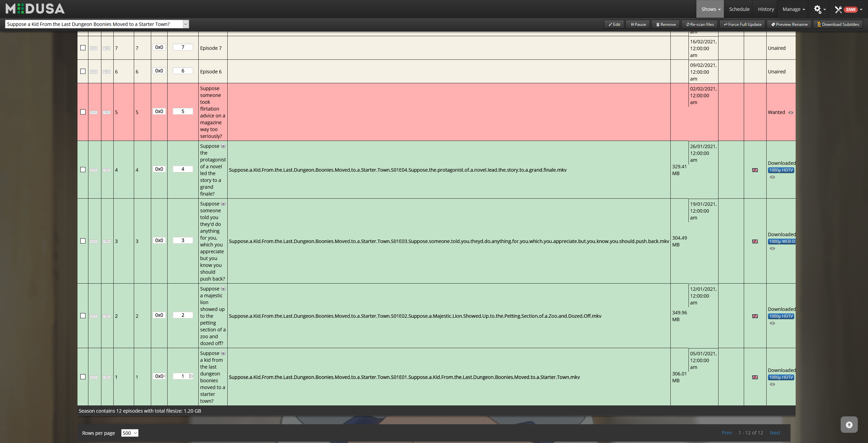Image resolution: width=868 pixels, height=443 pixels.
Task: Click the subtitle flag for episode 3
Action: [x=755, y=241]
